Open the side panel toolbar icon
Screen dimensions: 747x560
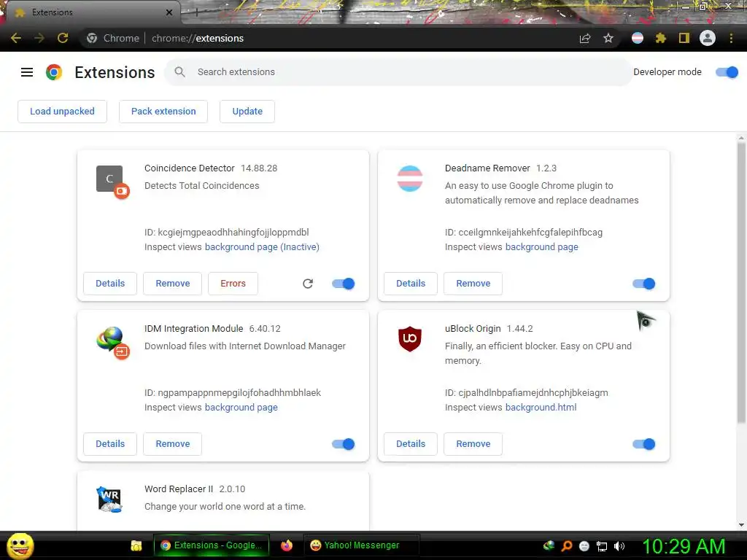tap(684, 38)
